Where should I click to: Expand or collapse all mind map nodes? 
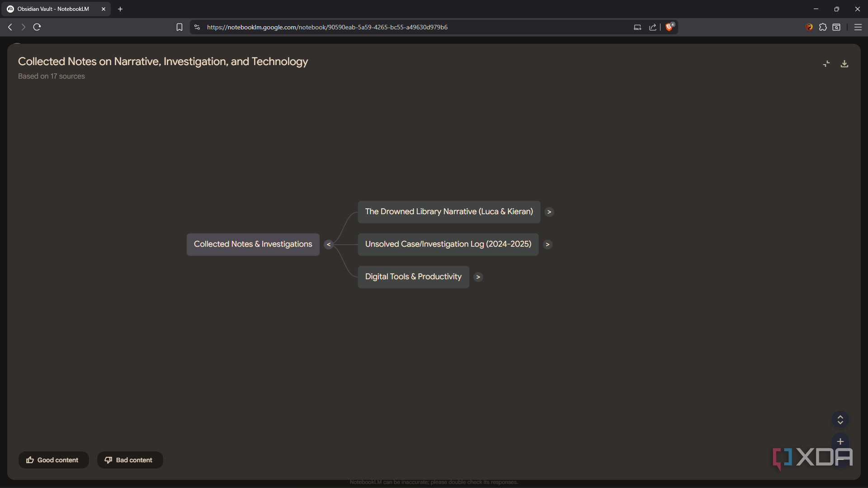pyautogui.click(x=840, y=419)
